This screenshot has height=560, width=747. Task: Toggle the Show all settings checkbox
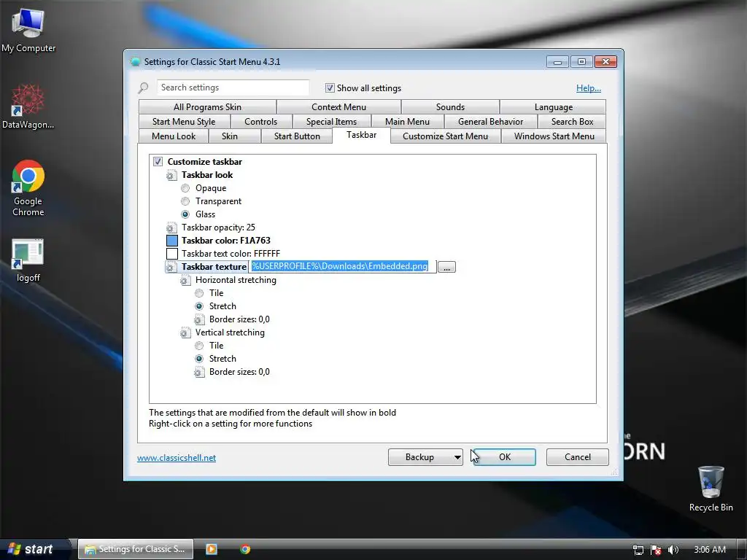coord(330,87)
